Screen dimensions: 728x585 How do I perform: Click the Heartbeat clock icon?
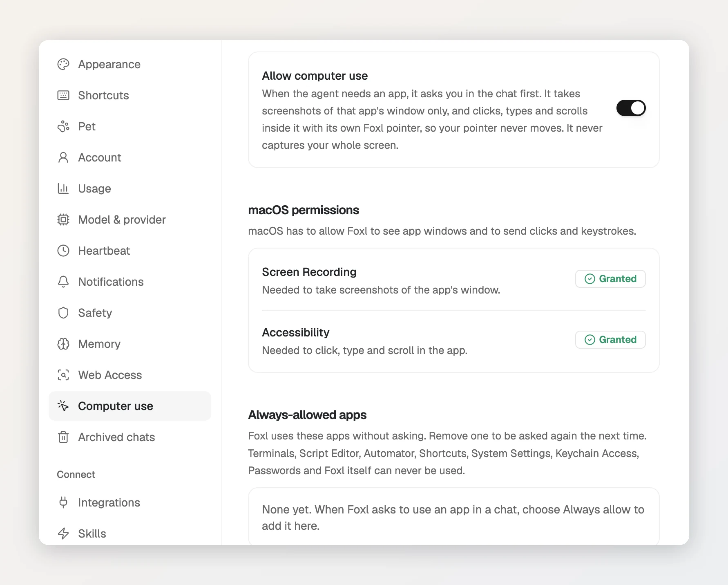pyautogui.click(x=63, y=251)
